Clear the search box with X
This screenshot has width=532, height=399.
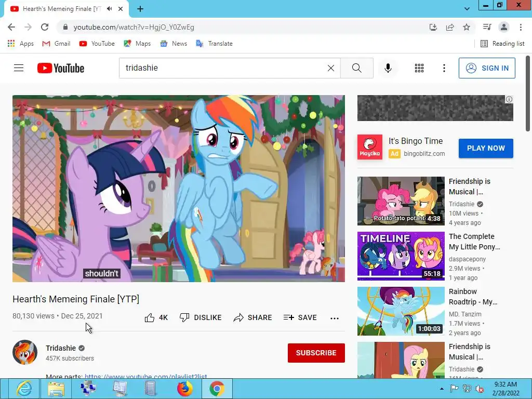331,68
